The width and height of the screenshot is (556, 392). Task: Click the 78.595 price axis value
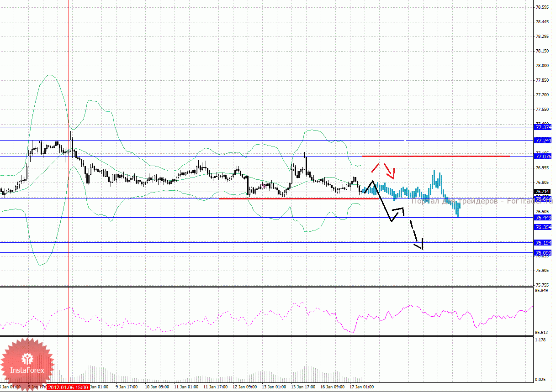coord(542,7)
